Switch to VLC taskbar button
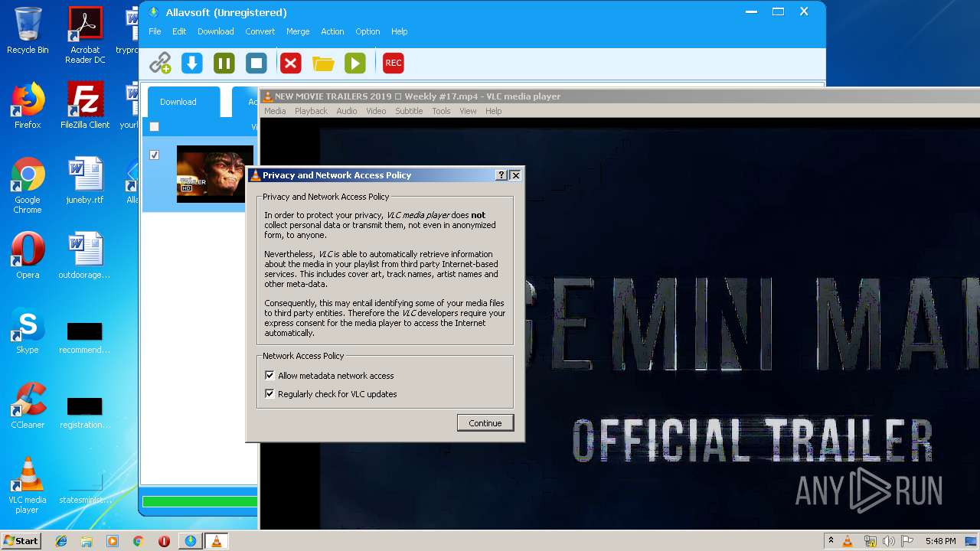The height and width of the screenshot is (551, 980). click(x=217, y=541)
